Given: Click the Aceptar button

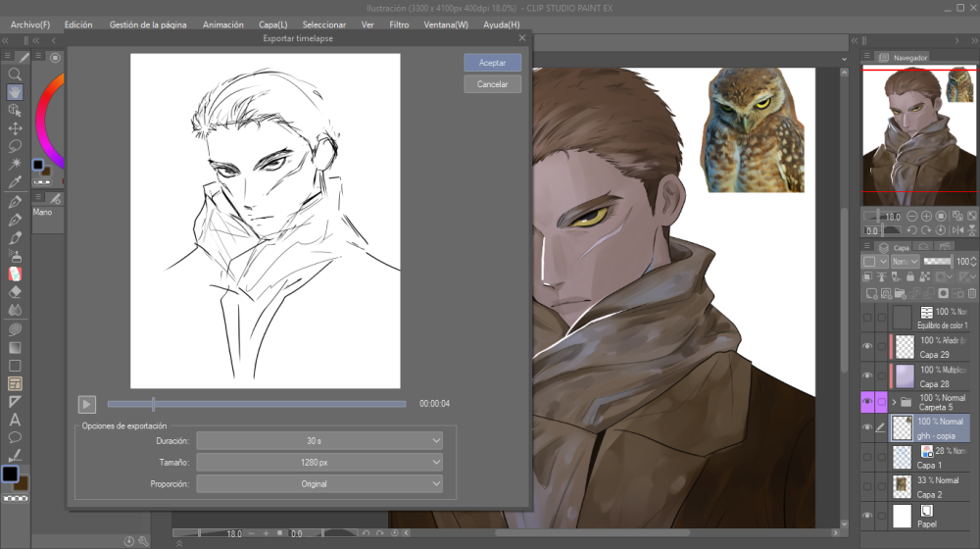Looking at the screenshot, I should [493, 63].
